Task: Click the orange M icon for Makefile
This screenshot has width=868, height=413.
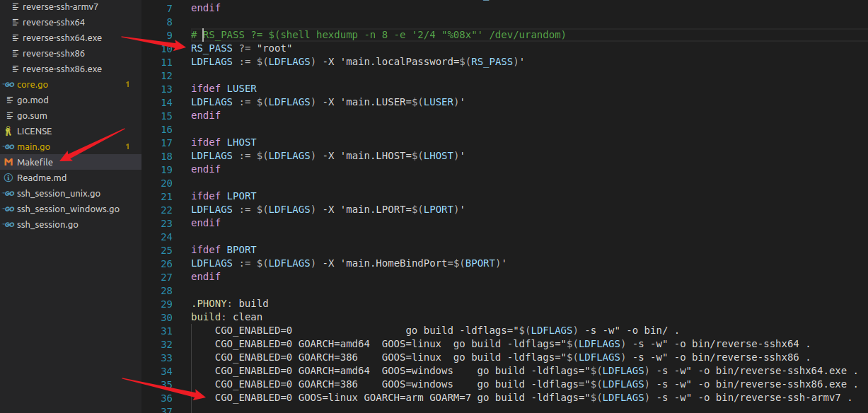Action: tap(8, 163)
